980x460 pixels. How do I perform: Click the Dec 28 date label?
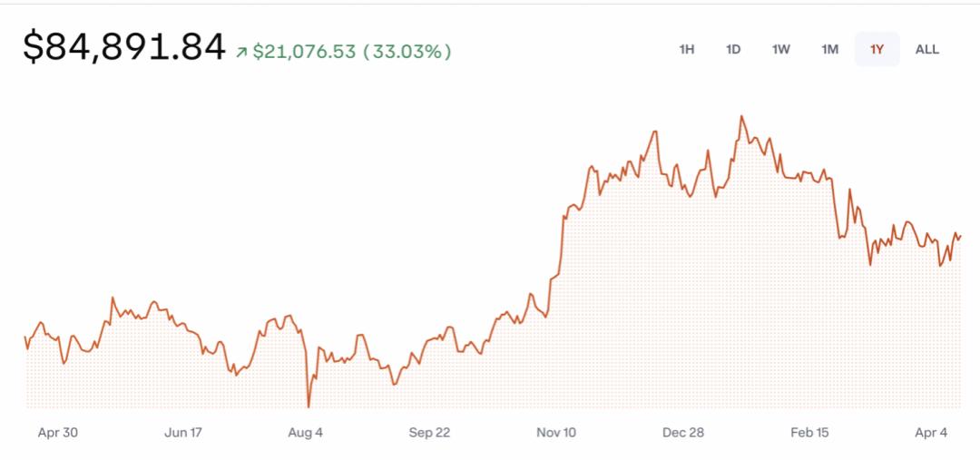point(683,433)
